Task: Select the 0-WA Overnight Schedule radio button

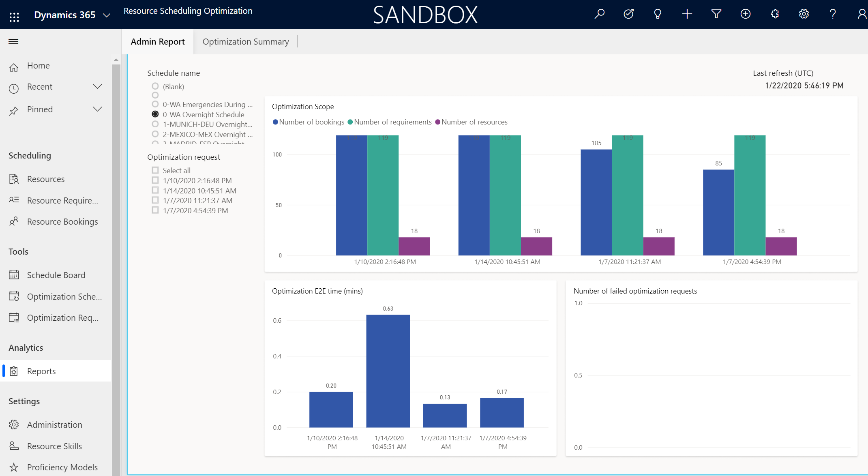Action: click(x=155, y=114)
